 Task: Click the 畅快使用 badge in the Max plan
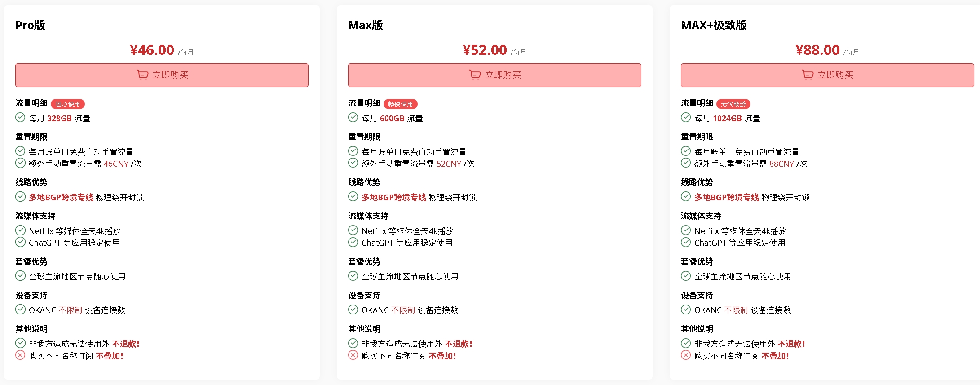[401, 104]
